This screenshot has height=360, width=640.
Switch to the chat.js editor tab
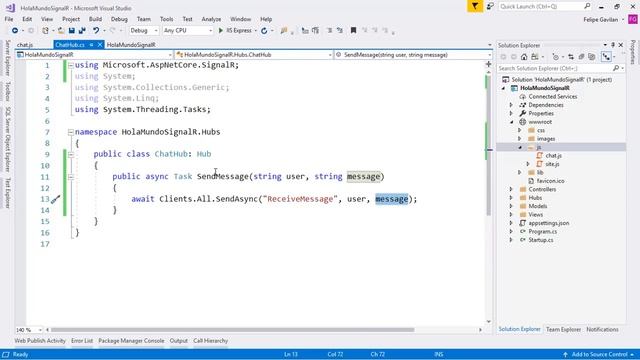point(25,45)
